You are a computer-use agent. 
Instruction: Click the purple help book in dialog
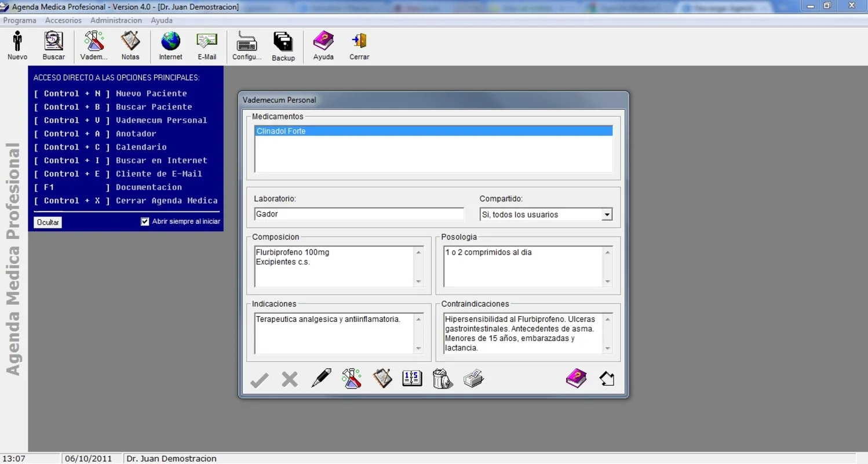click(577, 379)
